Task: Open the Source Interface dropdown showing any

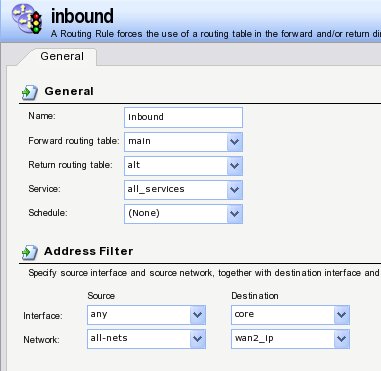Action: click(x=146, y=315)
